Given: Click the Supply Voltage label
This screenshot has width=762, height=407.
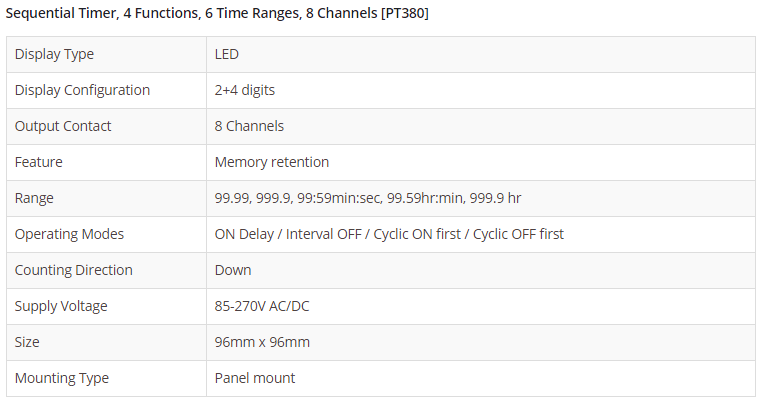Looking at the screenshot, I should (61, 306).
